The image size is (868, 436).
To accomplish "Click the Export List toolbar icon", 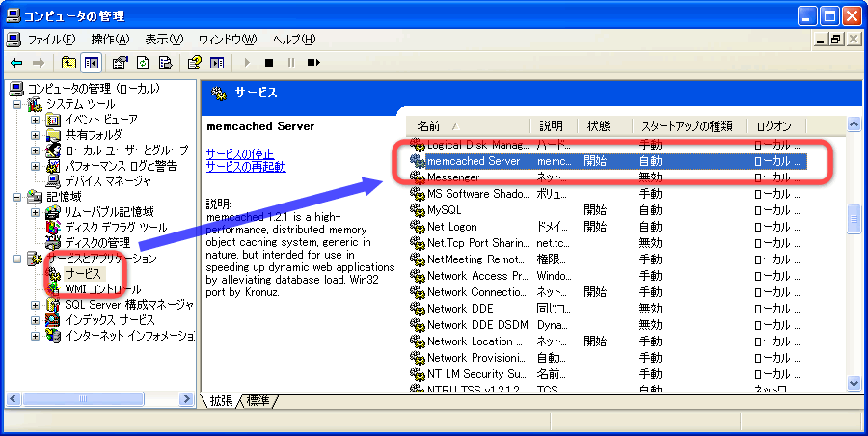I will coord(165,63).
